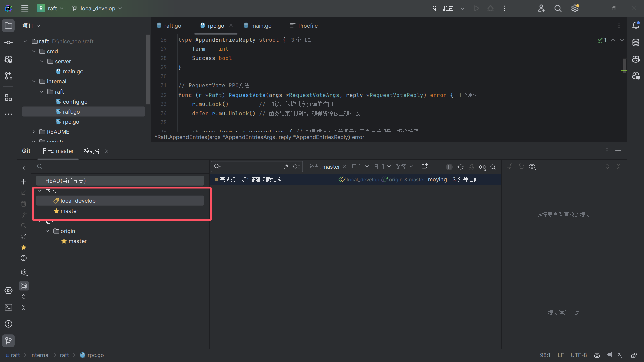Select the Console tab

click(x=92, y=151)
